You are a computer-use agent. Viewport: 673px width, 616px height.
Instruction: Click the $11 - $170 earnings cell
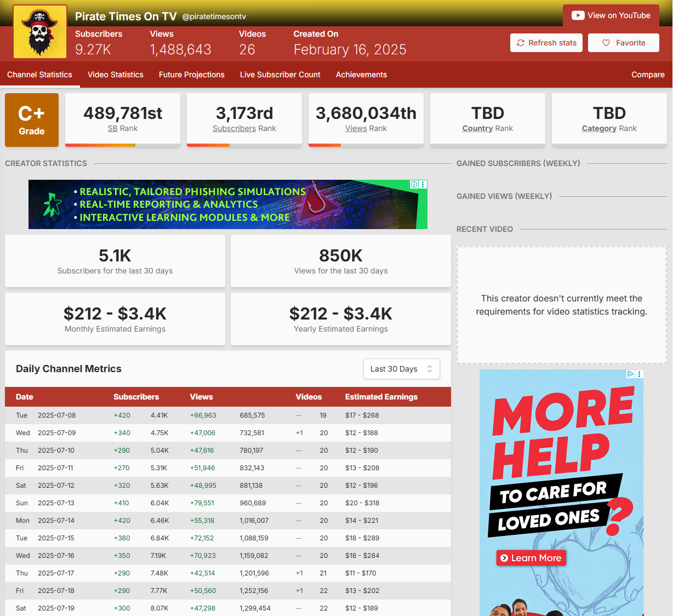click(x=361, y=573)
